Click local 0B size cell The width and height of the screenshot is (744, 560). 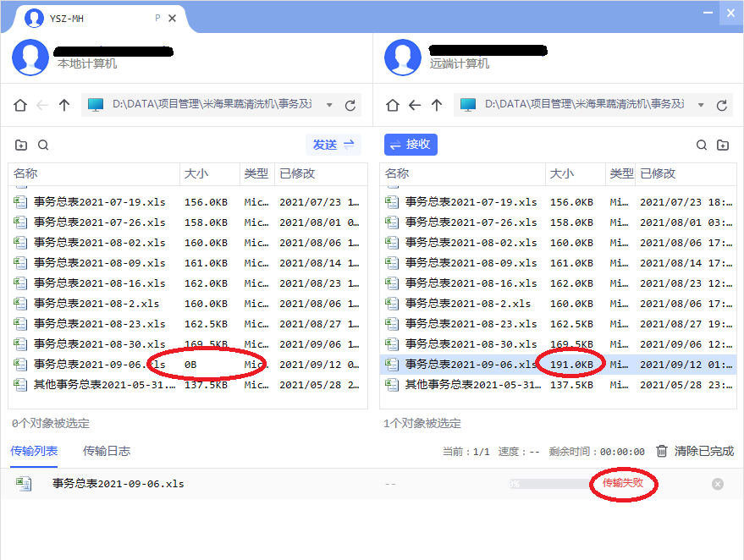[190, 365]
